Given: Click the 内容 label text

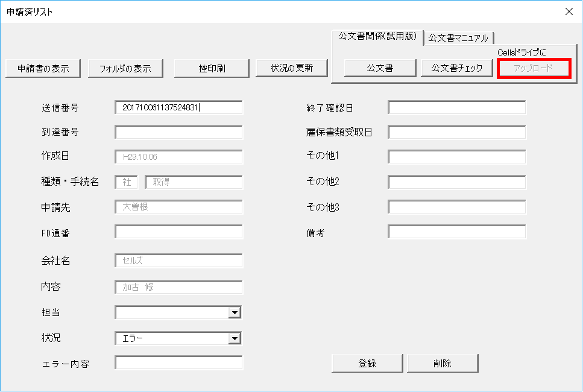Looking at the screenshot, I should pos(51,286).
